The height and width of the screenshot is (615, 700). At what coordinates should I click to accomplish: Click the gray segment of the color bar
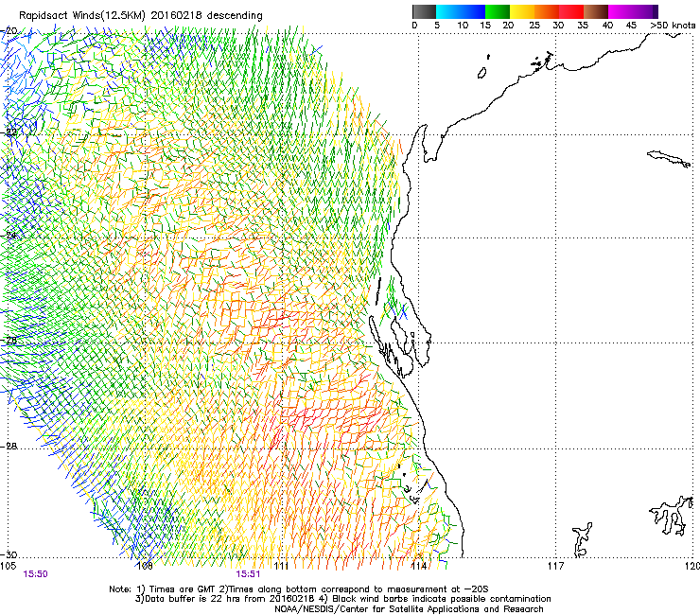click(x=424, y=11)
